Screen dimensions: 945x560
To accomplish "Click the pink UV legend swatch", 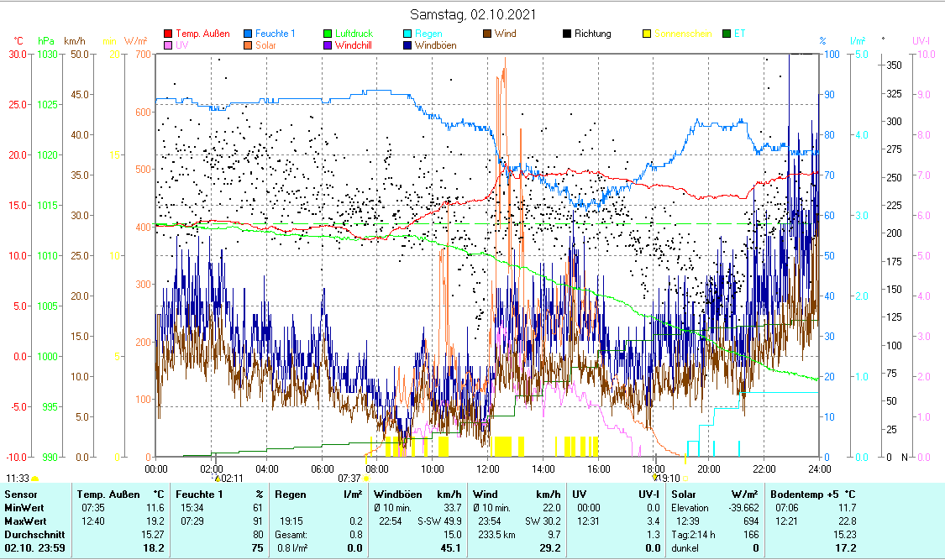I will (168, 45).
